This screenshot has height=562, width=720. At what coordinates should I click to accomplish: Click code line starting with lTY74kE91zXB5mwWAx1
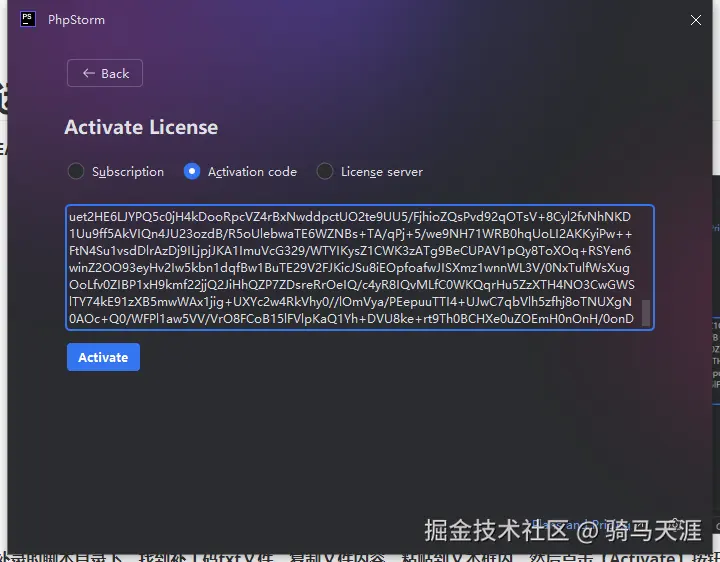pyautogui.click(x=350, y=302)
